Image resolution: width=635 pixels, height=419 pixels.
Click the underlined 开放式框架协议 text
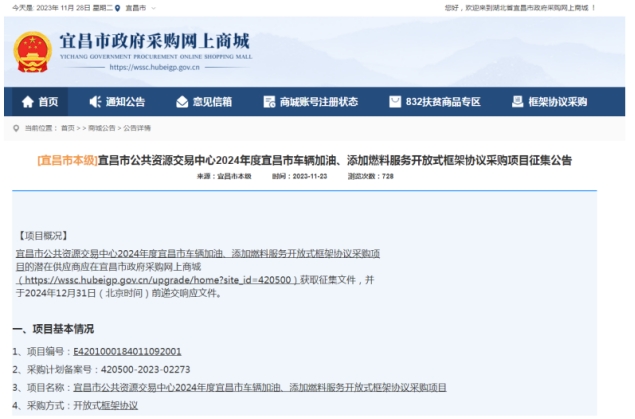105,405
